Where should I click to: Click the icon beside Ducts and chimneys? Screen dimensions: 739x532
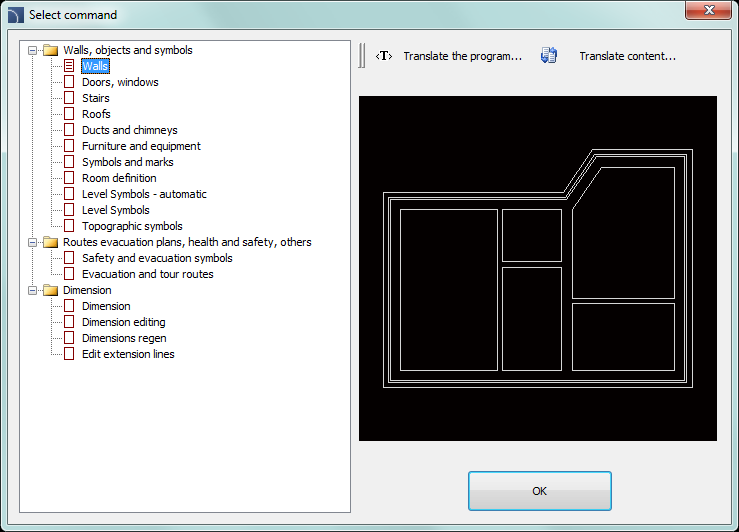pos(69,130)
